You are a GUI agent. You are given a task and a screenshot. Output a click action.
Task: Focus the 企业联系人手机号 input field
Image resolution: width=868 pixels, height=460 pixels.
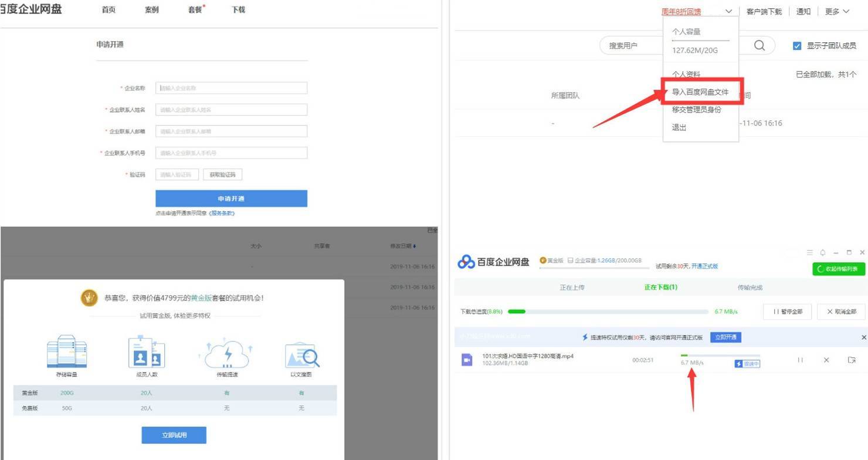[231, 153]
